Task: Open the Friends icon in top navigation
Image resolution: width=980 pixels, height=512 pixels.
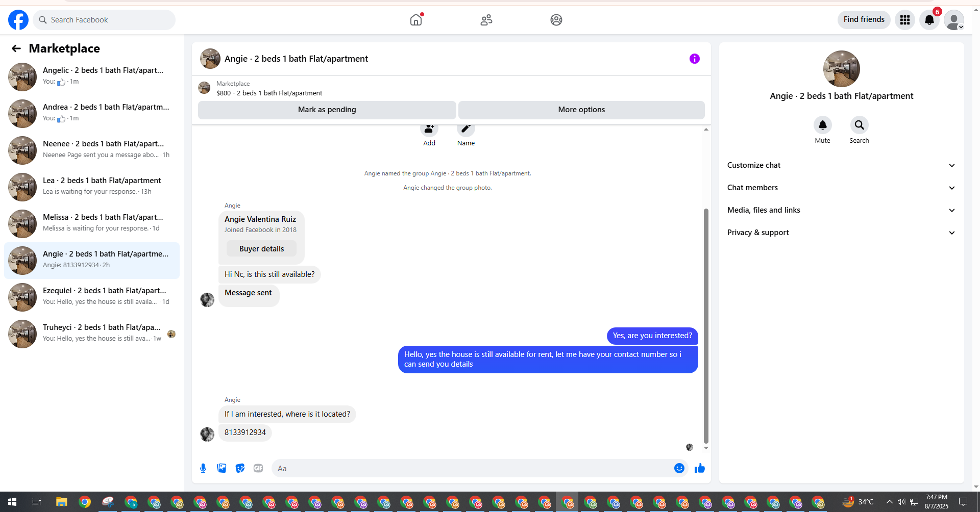Action: coord(486,20)
